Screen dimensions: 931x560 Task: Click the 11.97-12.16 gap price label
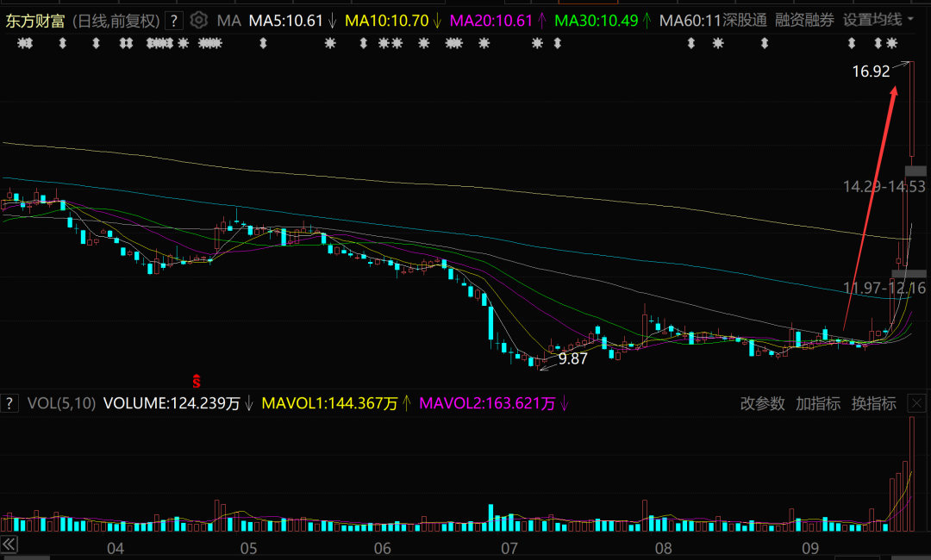pyautogui.click(x=884, y=289)
